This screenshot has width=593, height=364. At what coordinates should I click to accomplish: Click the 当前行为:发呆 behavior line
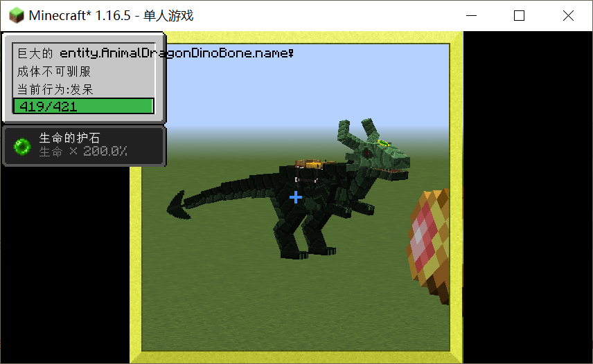[55, 89]
